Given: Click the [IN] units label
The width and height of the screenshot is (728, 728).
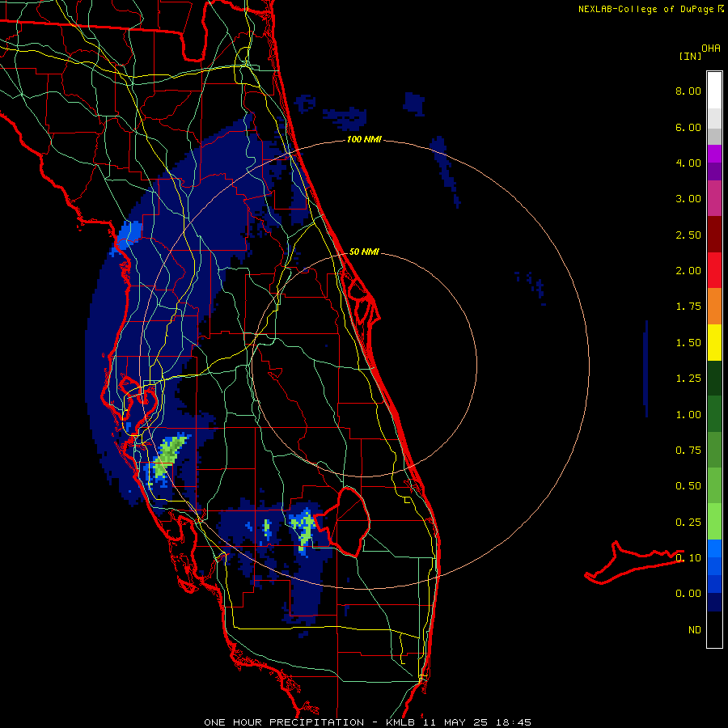Looking at the screenshot, I should click(690, 56).
